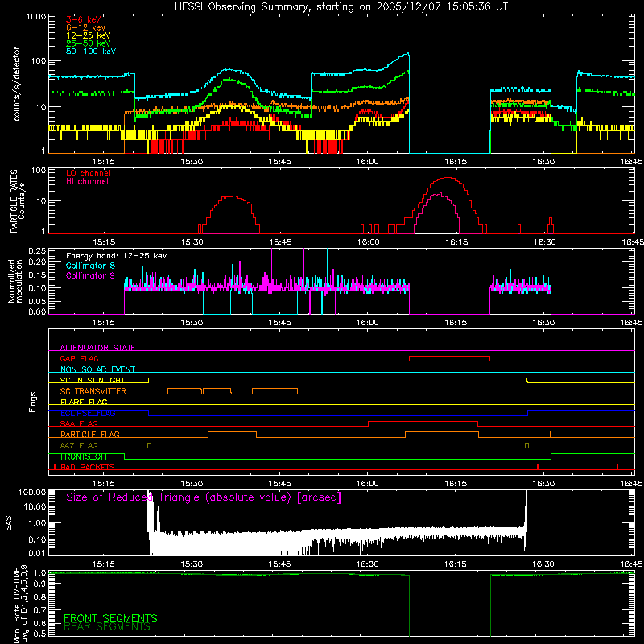Click the counts/s/detector axis label
644x644 pixels.
16,84
